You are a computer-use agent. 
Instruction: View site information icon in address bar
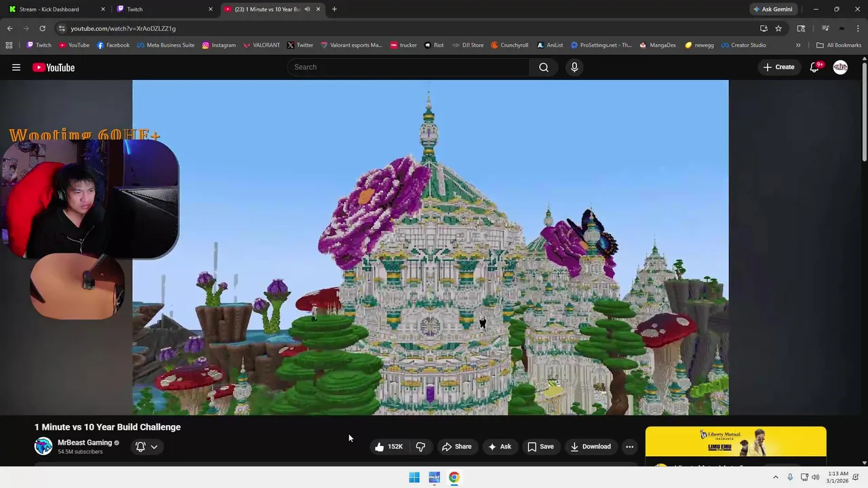pyautogui.click(x=62, y=28)
